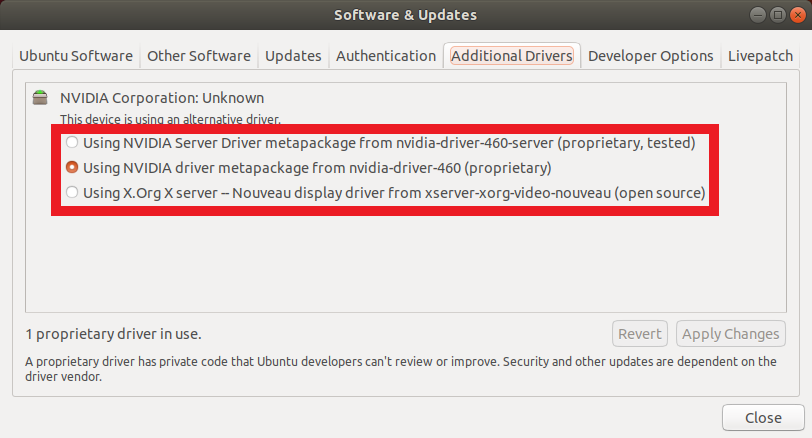
Task: Click the Close button at the bottom right
Action: click(763, 417)
